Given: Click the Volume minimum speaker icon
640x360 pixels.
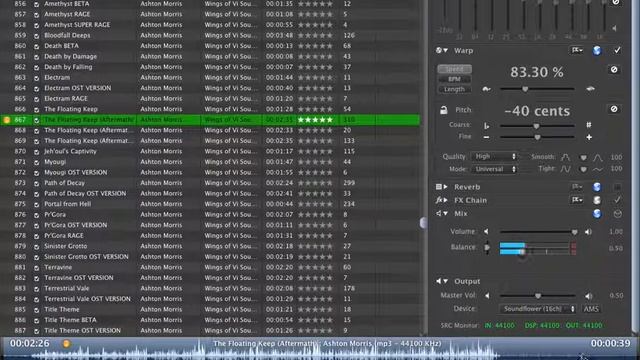Looking at the screenshot, I should click(x=487, y=231).
